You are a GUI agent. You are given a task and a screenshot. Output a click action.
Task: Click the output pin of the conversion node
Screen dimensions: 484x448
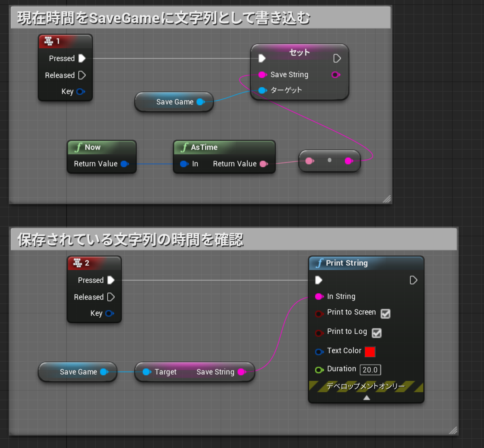(349, 161)
